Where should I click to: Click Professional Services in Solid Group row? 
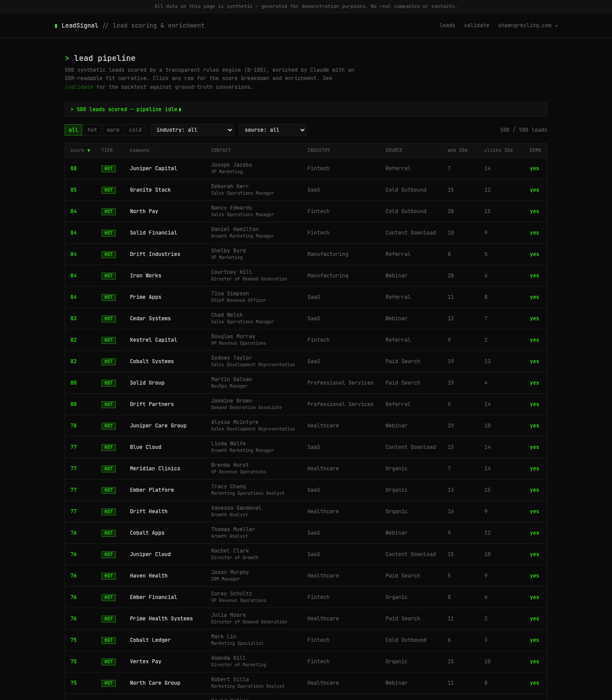(340, 383)
